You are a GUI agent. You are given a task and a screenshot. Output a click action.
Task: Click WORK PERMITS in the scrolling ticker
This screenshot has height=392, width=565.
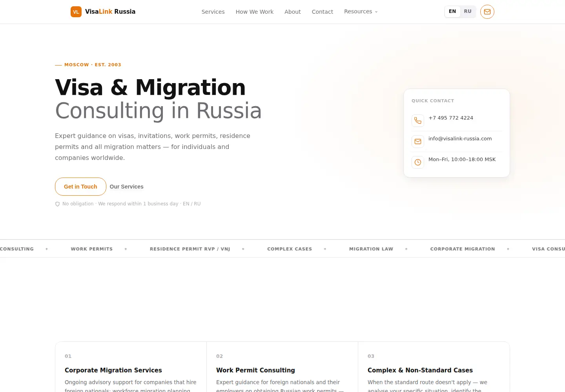click(x=92, y=249)
